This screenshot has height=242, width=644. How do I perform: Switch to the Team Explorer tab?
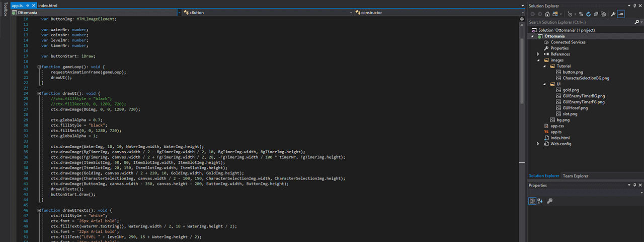pyautogui.click(x=575, y=176)
